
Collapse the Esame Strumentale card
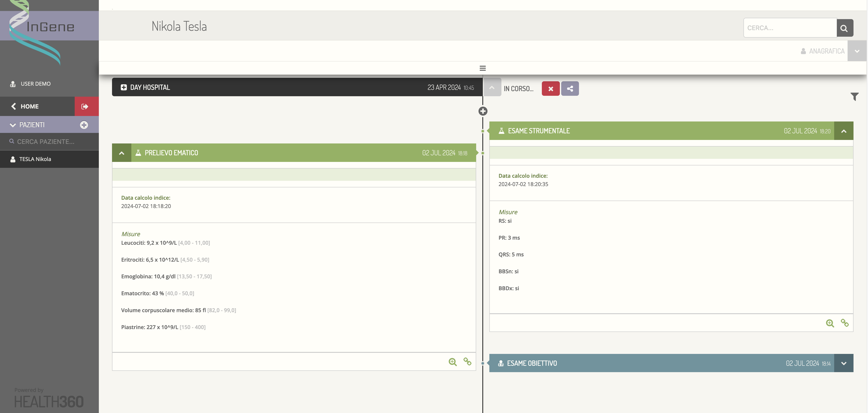(x=844, y=131)
